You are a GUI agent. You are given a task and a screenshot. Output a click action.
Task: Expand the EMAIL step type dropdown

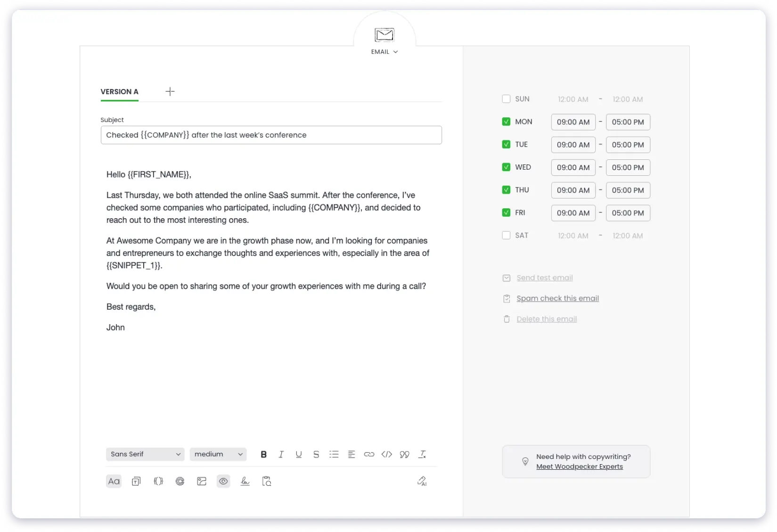point(384,52)
